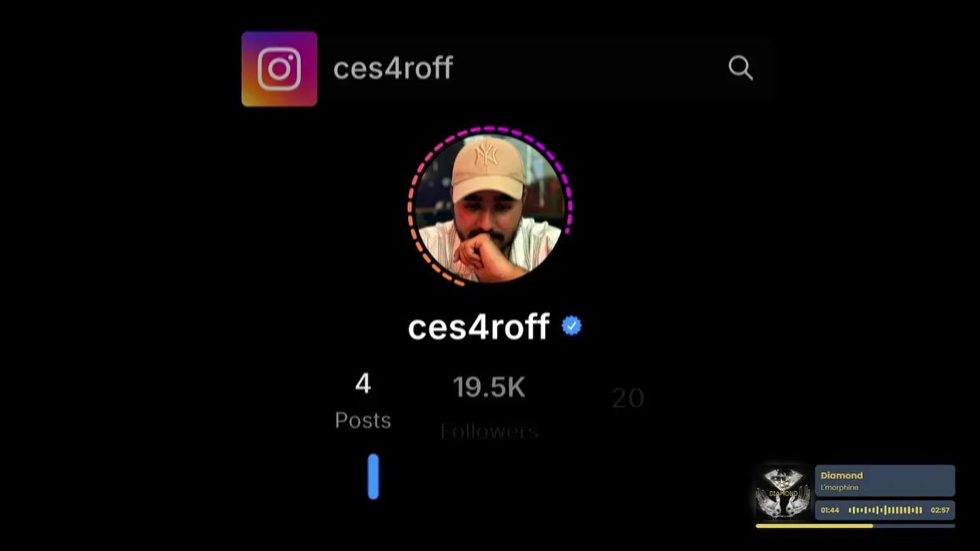Image resolution: width=980 pixels, height=551 pixels.
Task: Click the Diamond song title
Action: [841, 475]
